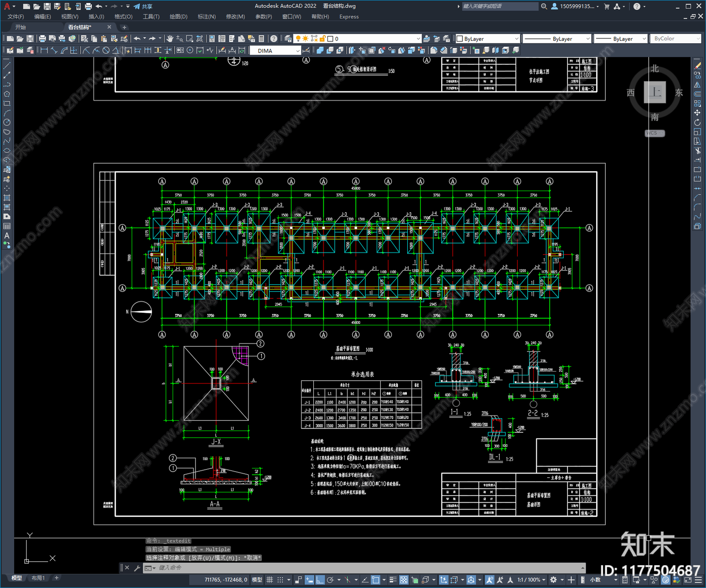The width and height of the screenshot is (706, 588).
Task: Select the Move tool in modify toolbar
Action: tap(697, 113)
